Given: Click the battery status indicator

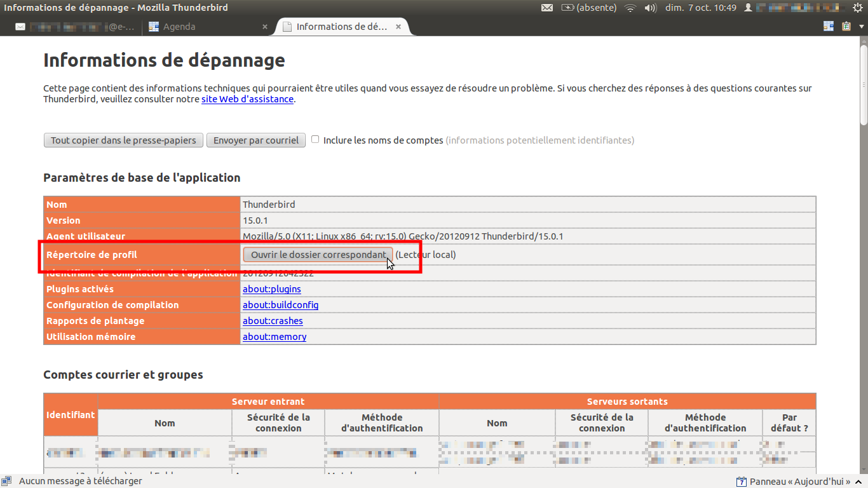Looking at the screenshot, I should click(568, 8).
